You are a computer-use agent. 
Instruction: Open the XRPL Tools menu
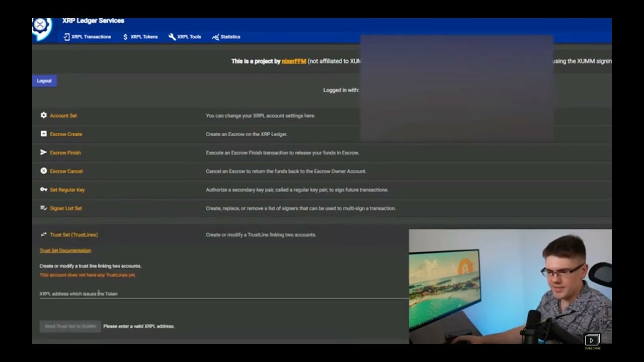(185, 37)
